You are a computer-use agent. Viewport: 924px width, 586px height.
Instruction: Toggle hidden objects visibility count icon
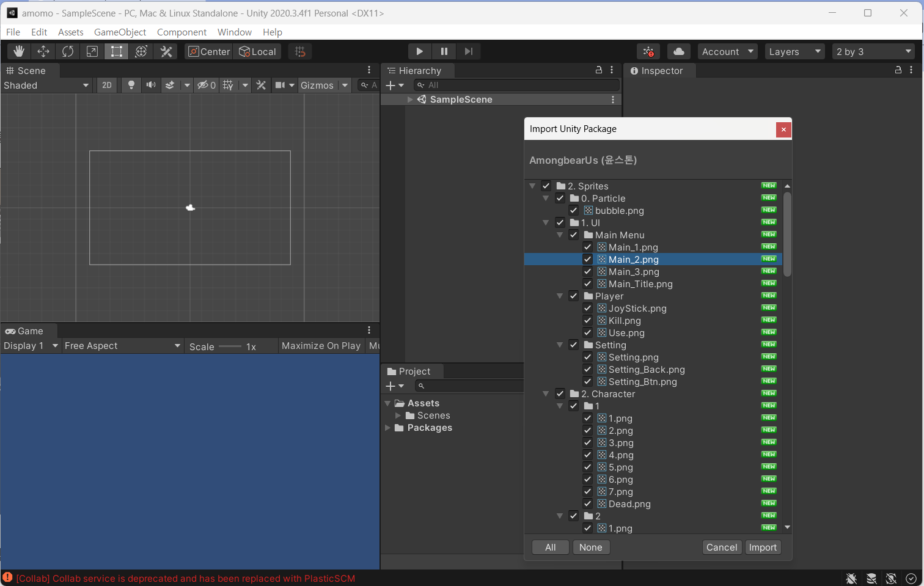point(207,85)
